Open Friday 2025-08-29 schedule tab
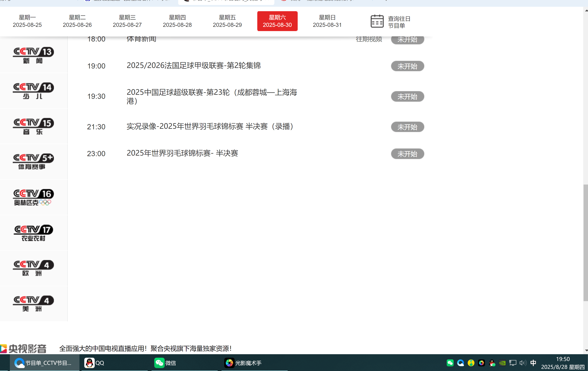 [227, 21]
